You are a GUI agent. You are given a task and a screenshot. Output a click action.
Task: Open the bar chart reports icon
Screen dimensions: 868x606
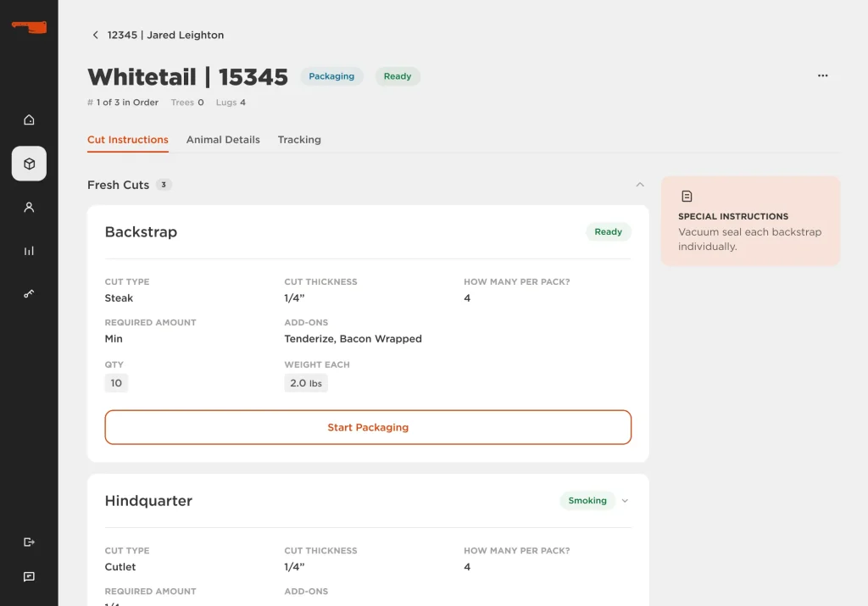29,251
